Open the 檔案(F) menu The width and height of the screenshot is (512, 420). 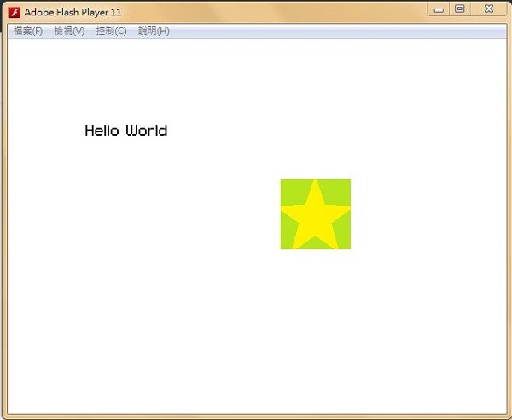[28, 32]
